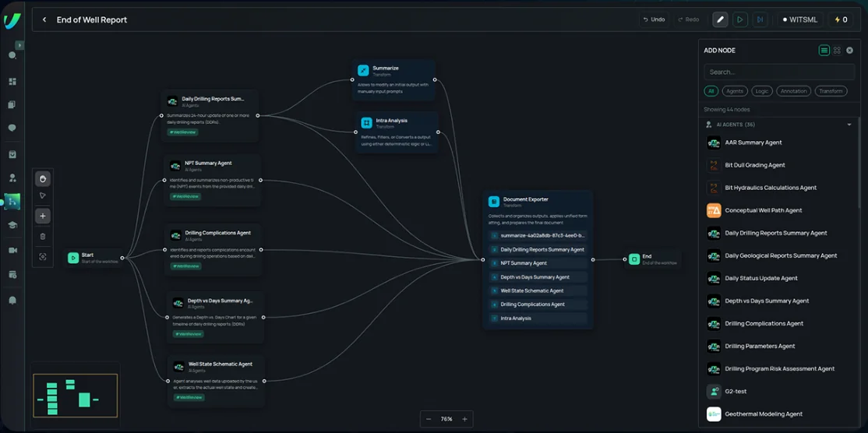This screenshot has width=868, height=433.
Task: Select the pointer selection tool
Action: (43, 195)
